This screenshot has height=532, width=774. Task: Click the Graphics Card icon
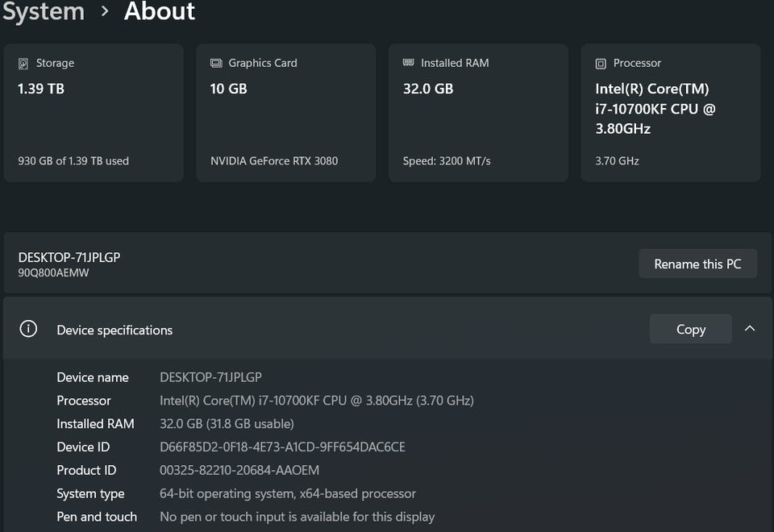(216, 63)
